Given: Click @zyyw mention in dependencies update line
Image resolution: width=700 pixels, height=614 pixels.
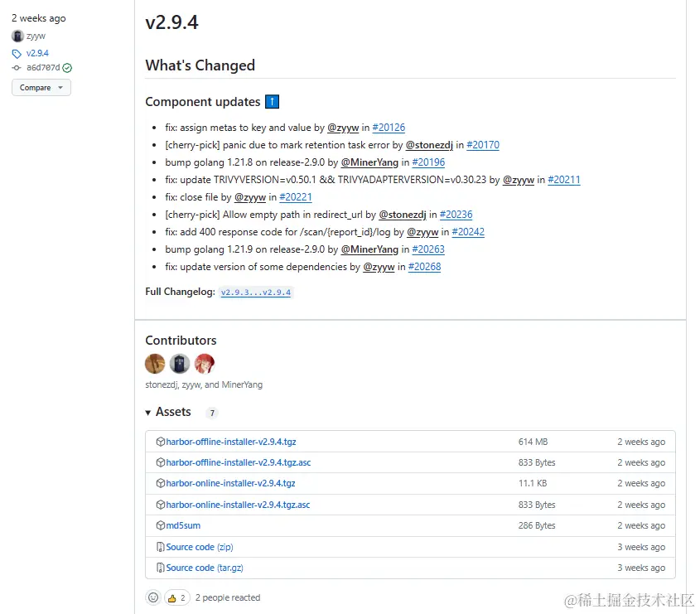Looking at the screenshot, I should click(379, 267).
